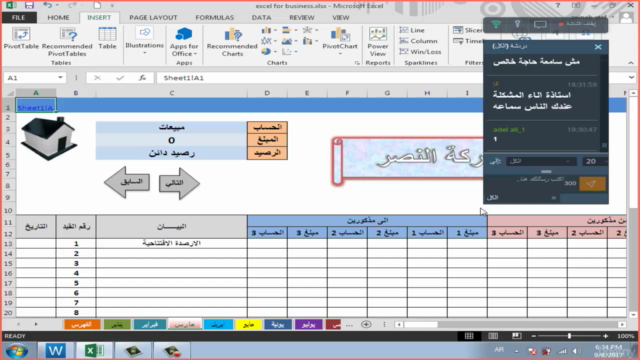Send the chat message
The height and width of the screenshot is (360, 640).
point(591,184)
